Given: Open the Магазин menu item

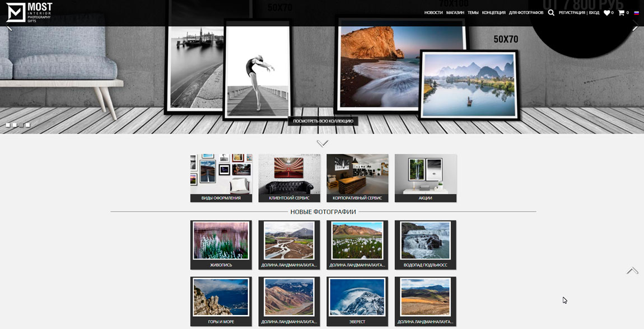Looking at the screenshot, I should [455, 13].
